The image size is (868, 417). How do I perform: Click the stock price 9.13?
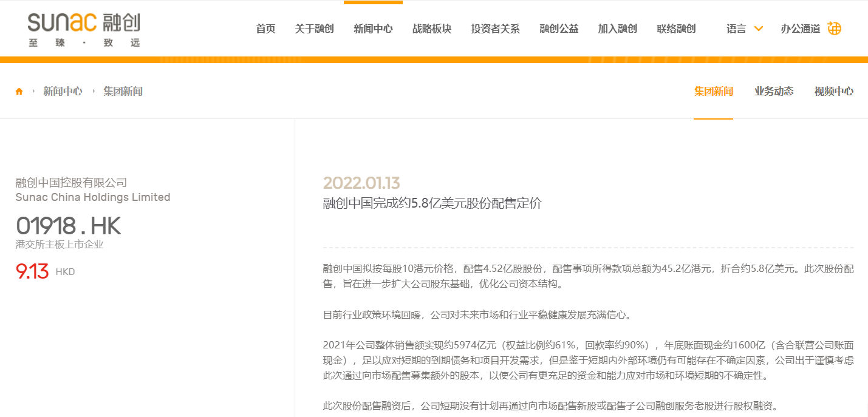(x=32, y=271)
